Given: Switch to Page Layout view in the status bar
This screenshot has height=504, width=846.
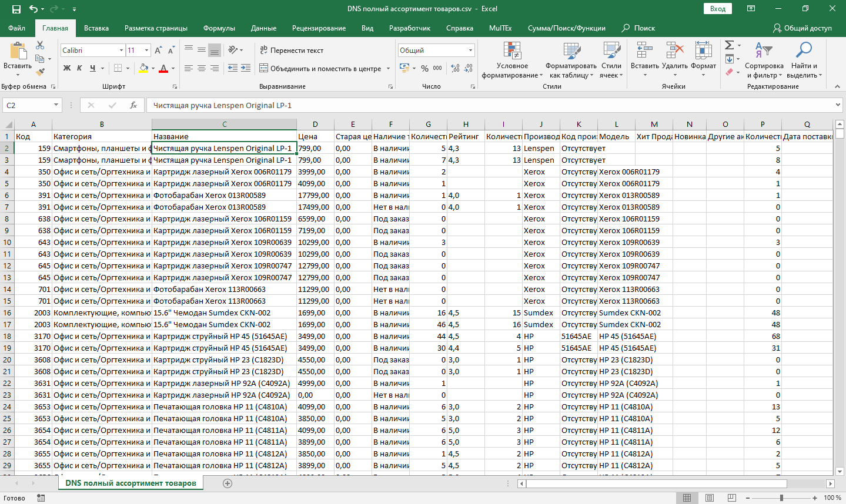Looking at the screenshot, I should (x=709, y=498).
